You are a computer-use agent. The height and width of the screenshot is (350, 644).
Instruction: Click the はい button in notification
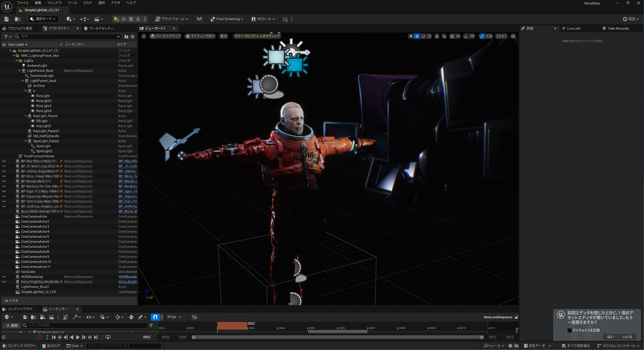coord(610,337)
